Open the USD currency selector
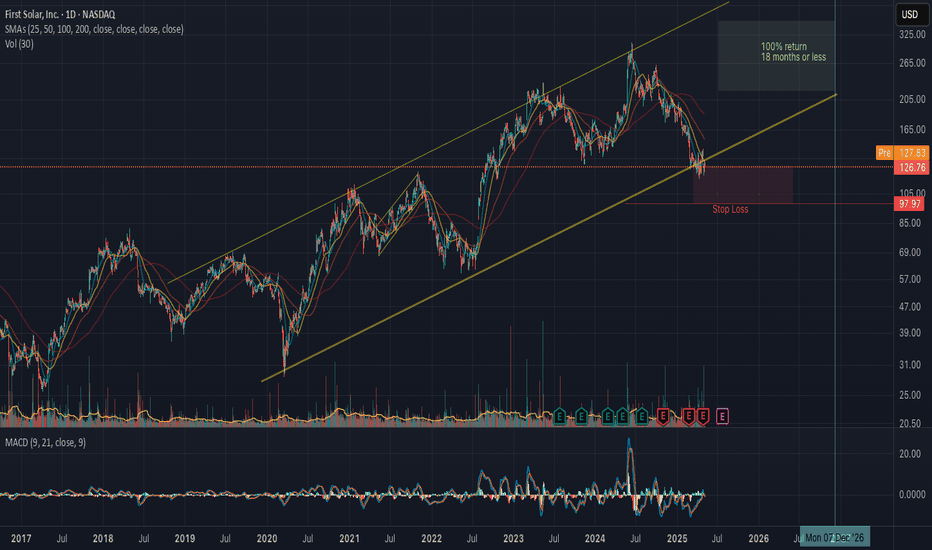 (910, 14)
